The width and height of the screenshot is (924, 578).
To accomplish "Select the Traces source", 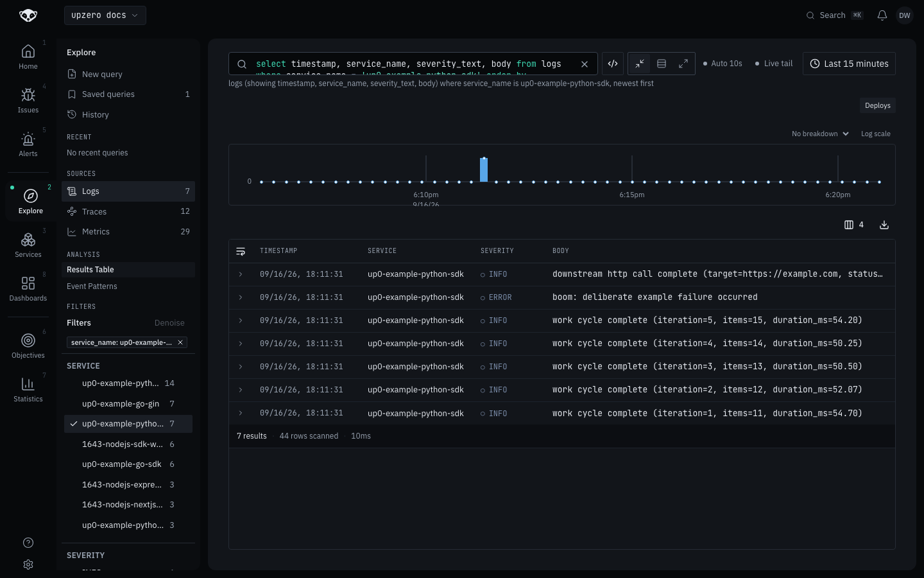I will [x=128, y=211].
